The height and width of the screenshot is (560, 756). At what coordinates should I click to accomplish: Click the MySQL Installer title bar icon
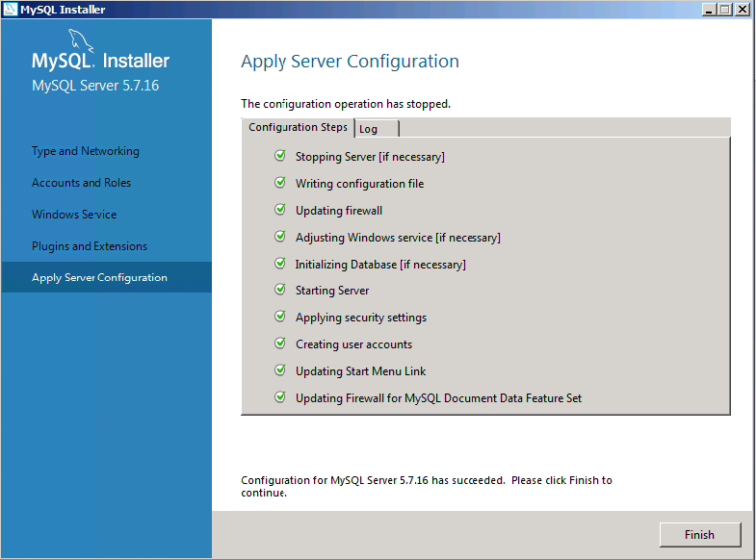pyautogui.click(x=10, y=10)
